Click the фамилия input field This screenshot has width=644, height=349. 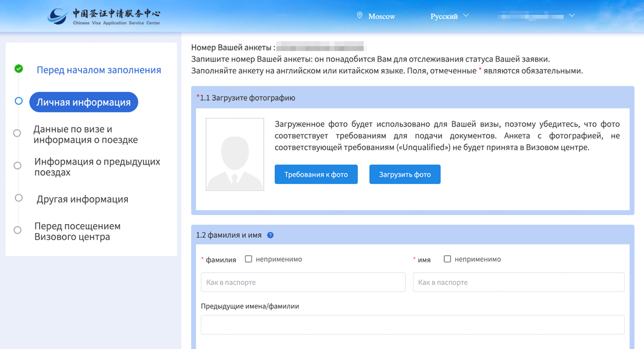[x=303, y=282]
